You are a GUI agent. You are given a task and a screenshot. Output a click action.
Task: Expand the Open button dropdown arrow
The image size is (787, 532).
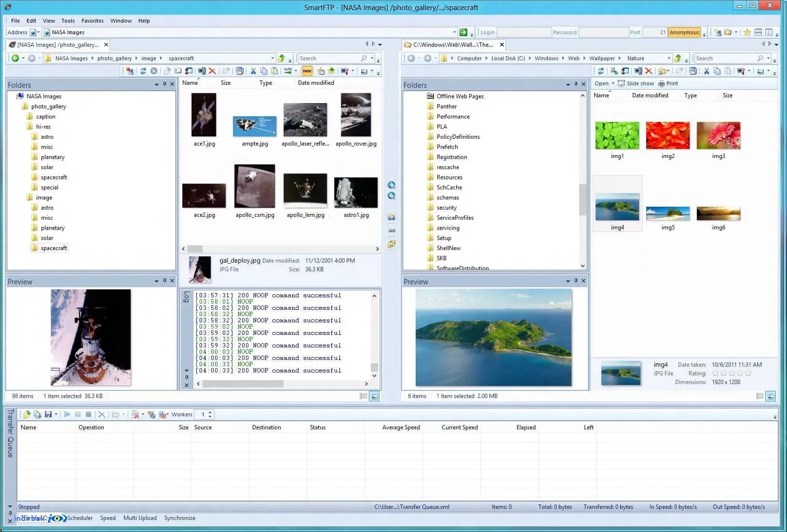pyautogui.click(x=613, y=83)
